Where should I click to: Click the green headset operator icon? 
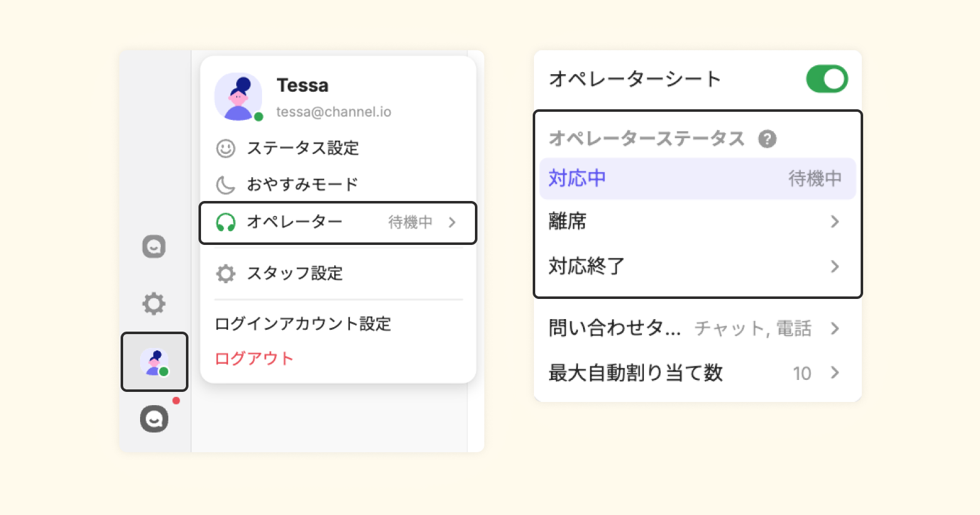(226, 222)
